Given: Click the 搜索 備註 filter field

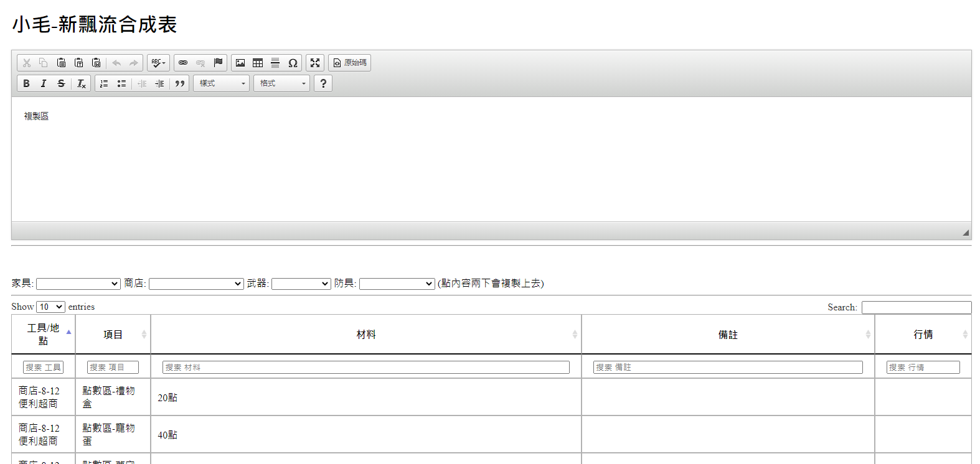Looking at the screenshot, I should [x=728, y=368].
